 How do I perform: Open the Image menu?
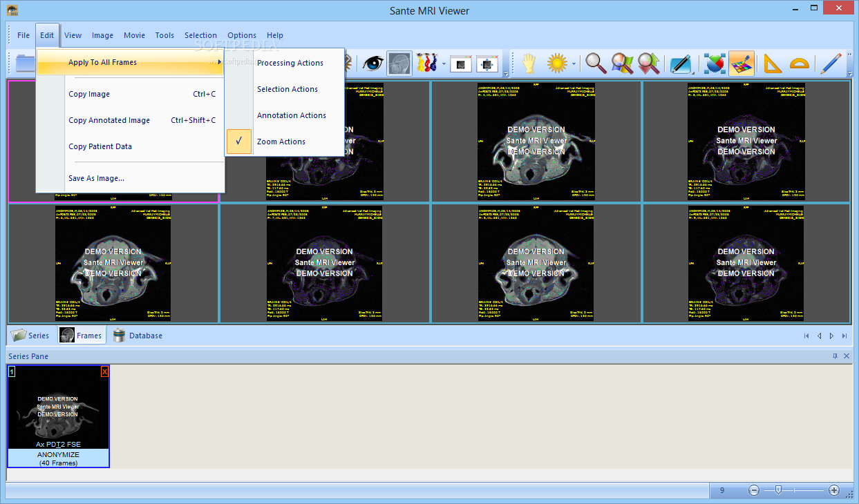tap(103, 35)
